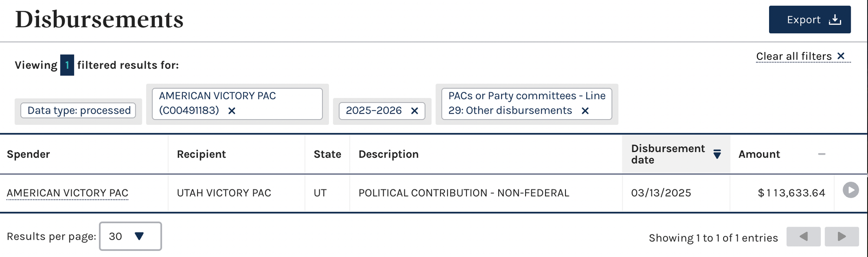The width and height of the screenshot is (868, 257).
Task: Click the State column header
Action: [x=327, y=154]
